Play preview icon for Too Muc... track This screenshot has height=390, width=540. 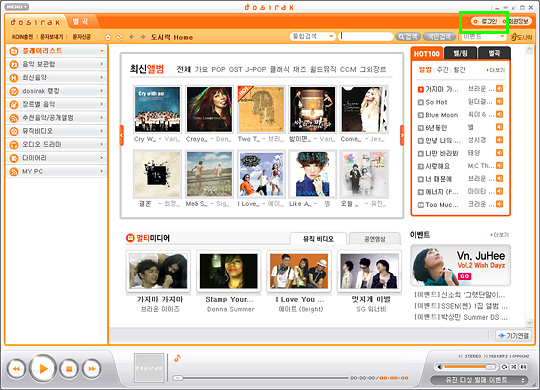[x=499, y=204]
